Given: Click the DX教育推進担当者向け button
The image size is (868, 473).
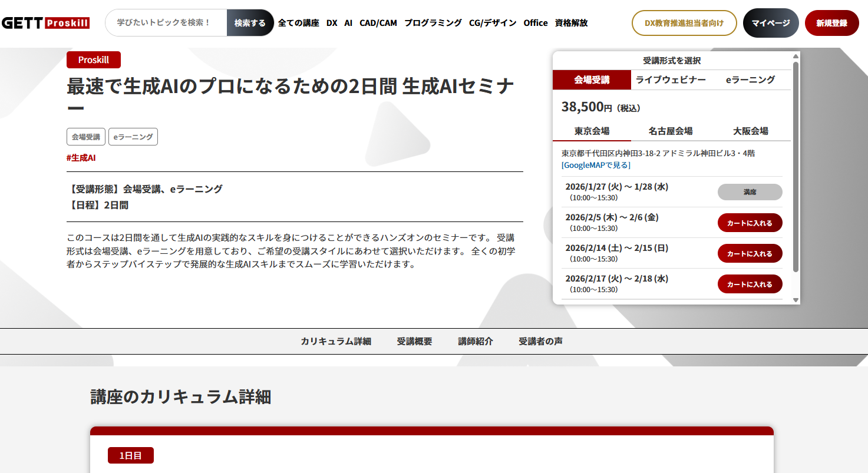Looking at the screenshot, I should click(684, 23).
